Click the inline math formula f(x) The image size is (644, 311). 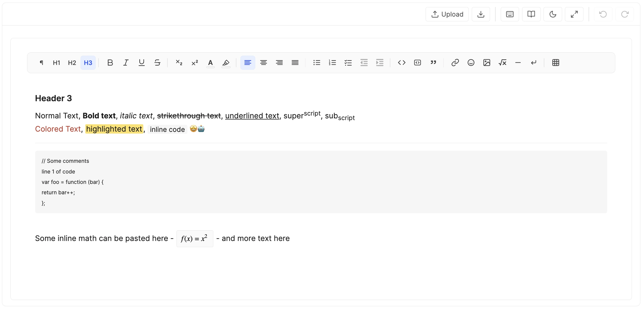(195, 238)
